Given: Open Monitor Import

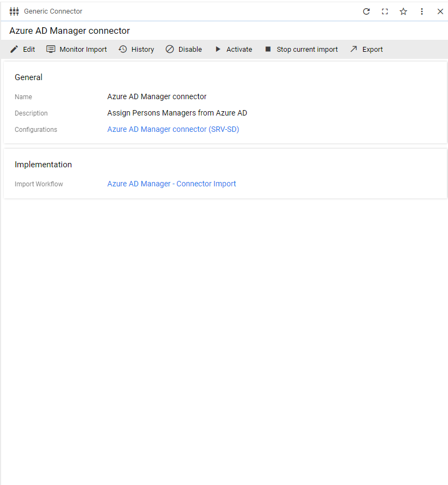Looking at the screenshot, I should [x=77, y=50].
